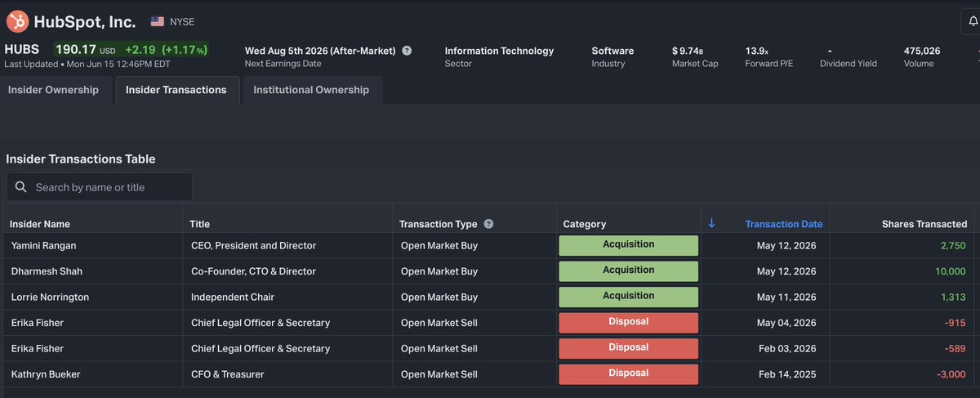This screenshot has width=980, height=398.
Task: Click Dharmesh Shah insider name
Action: (x=47, y=271)
